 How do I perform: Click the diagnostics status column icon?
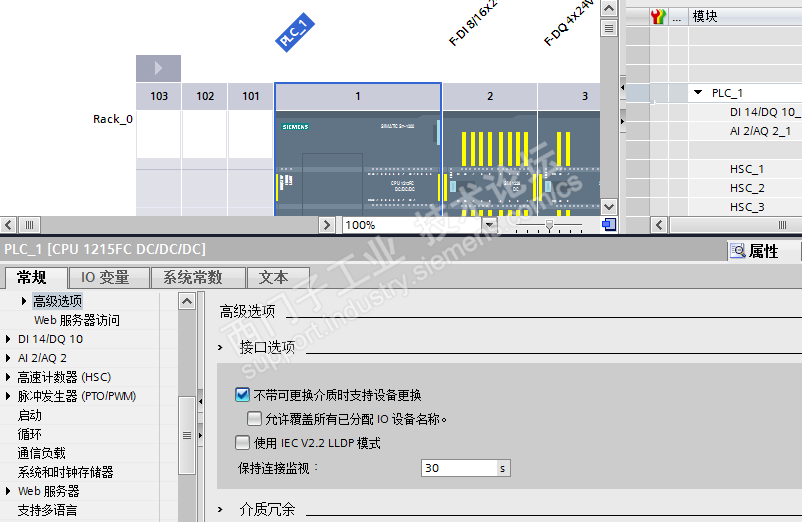point(658,16)
